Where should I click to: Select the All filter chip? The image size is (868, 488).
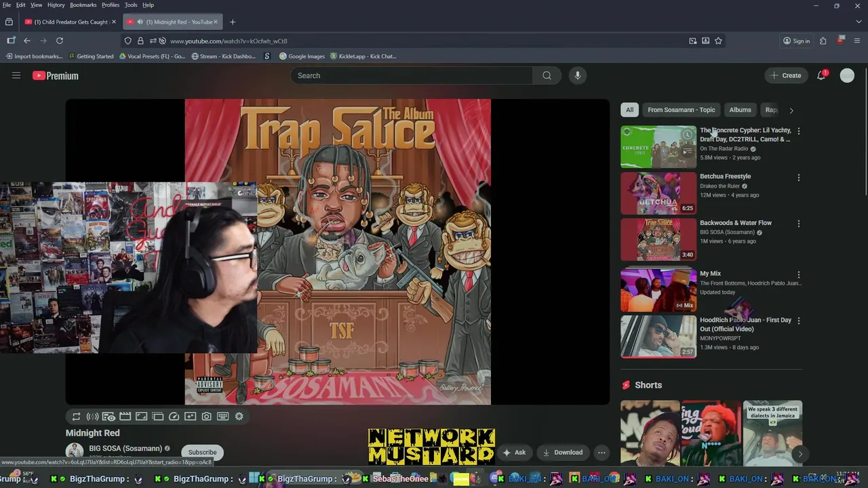click(x=629, y=110)
